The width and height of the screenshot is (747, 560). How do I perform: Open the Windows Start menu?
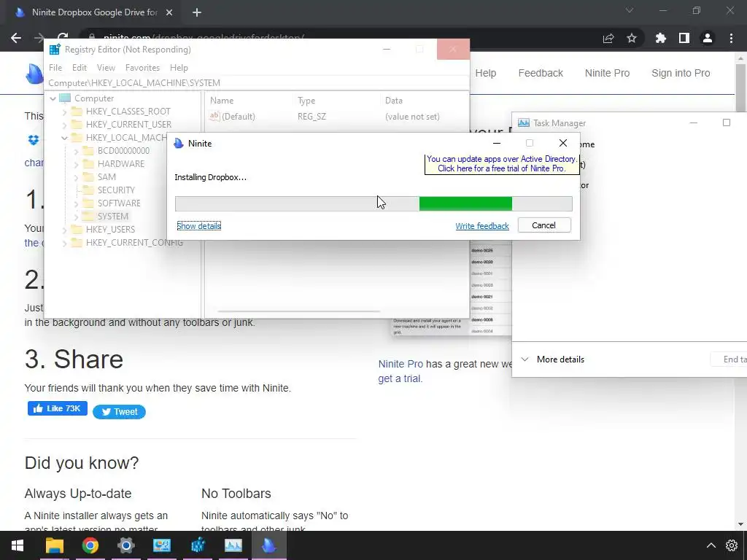tap(18, 545)
